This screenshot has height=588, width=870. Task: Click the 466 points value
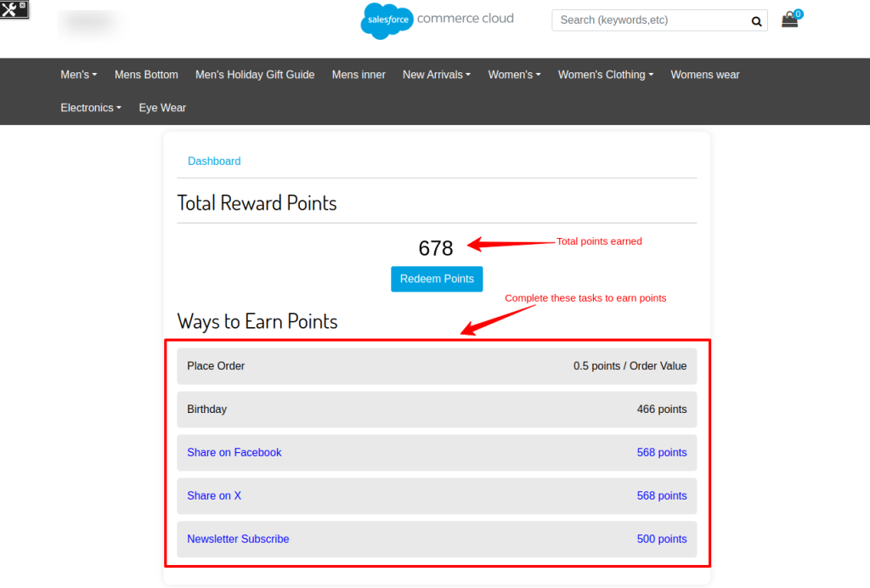coord(662,410)
